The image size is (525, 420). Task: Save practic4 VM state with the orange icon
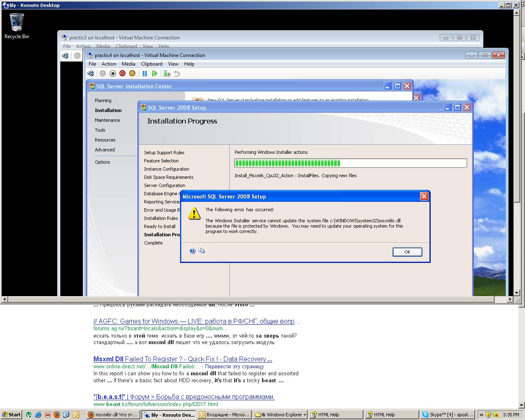[x=132, y=73]
